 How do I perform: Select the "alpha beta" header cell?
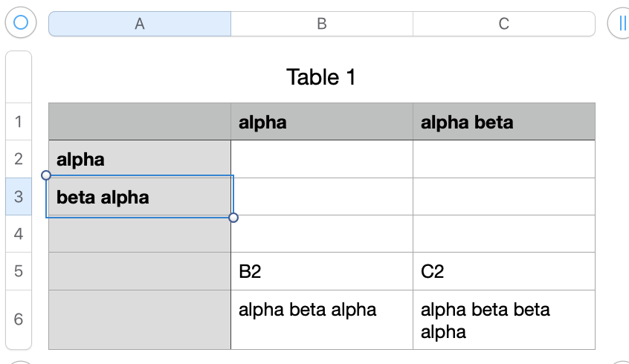pos(504,122)
